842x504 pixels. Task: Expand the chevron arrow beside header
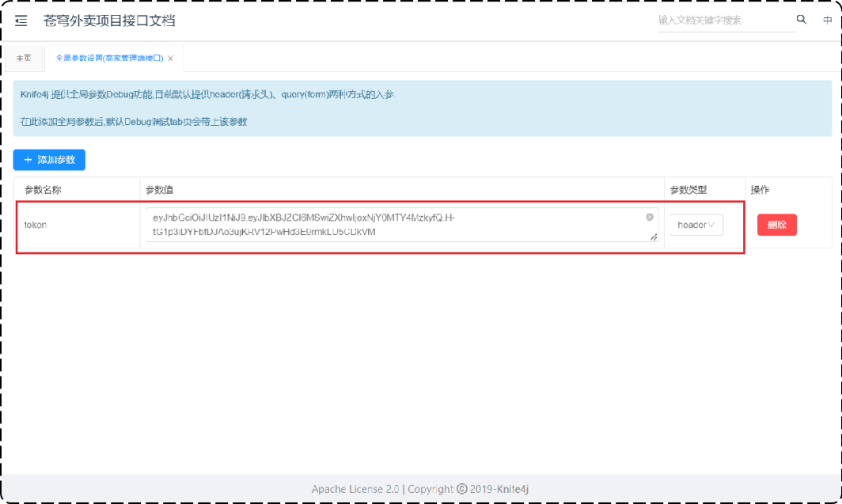711,225
